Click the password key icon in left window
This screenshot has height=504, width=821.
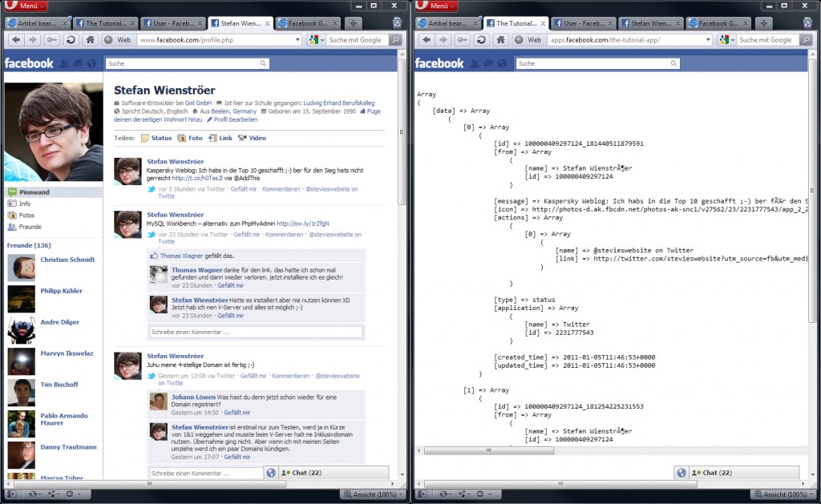click(51, 40)
